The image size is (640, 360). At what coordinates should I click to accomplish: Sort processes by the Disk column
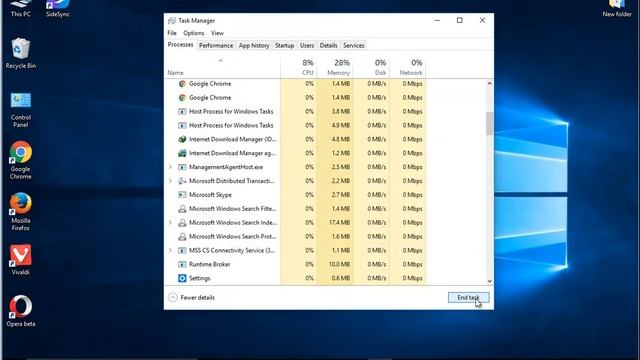pos(371,67)
